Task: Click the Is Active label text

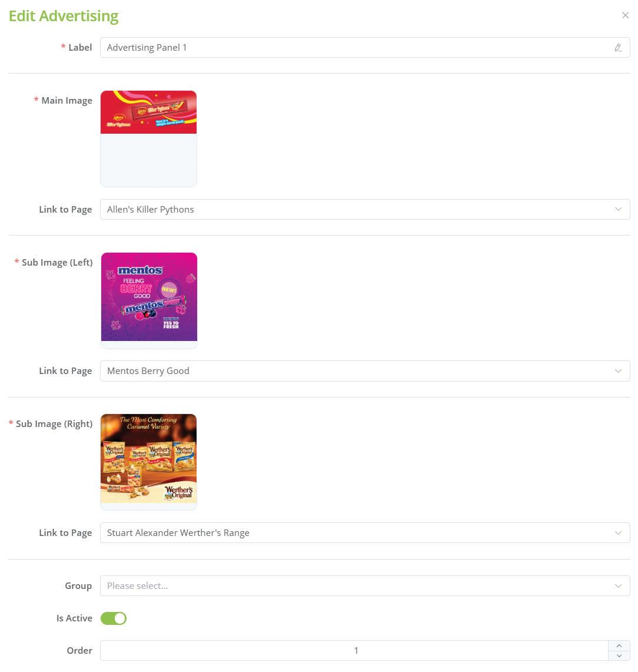Action: coord(75,618)
